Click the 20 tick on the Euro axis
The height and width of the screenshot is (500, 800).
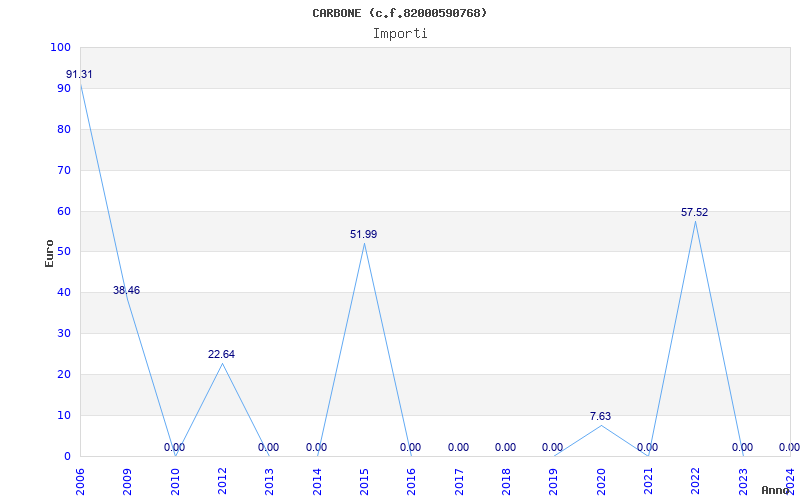tap(64, 374)
